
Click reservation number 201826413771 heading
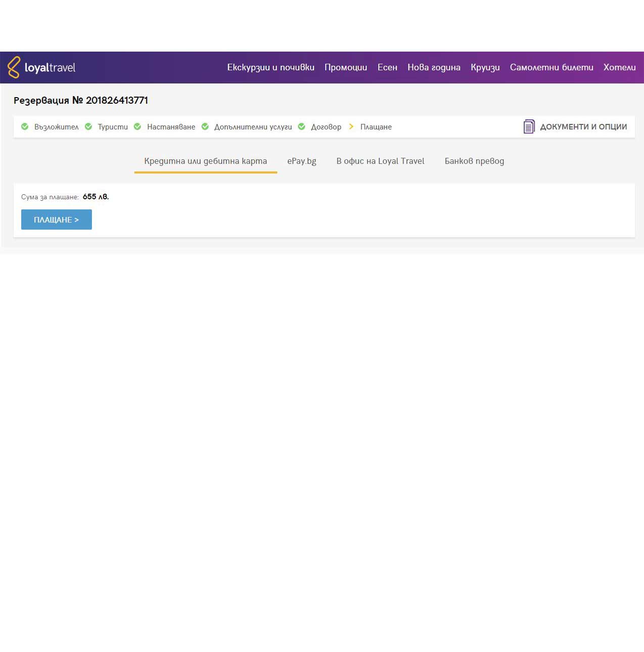pos(81,100)
